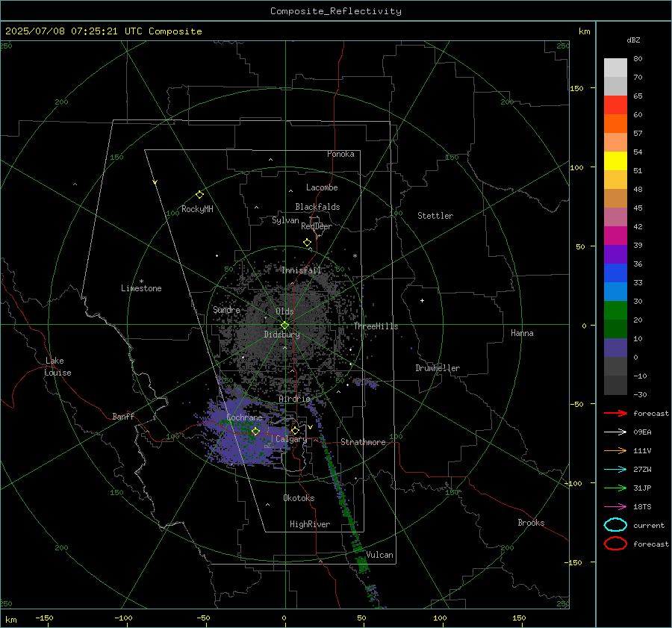This screenshot has width=672, height=628.
Task: Click the 31JP legend text
Action: click(x=642, y=488)
